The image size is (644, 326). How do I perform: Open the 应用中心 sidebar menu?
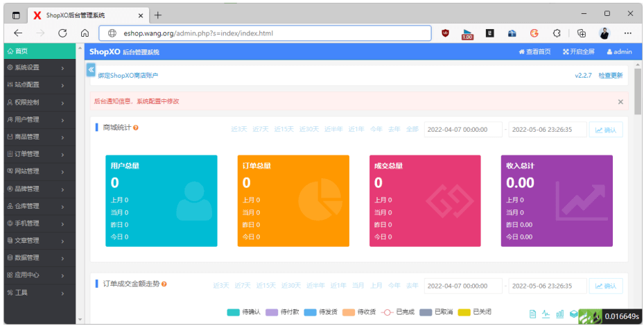point(40,275)
